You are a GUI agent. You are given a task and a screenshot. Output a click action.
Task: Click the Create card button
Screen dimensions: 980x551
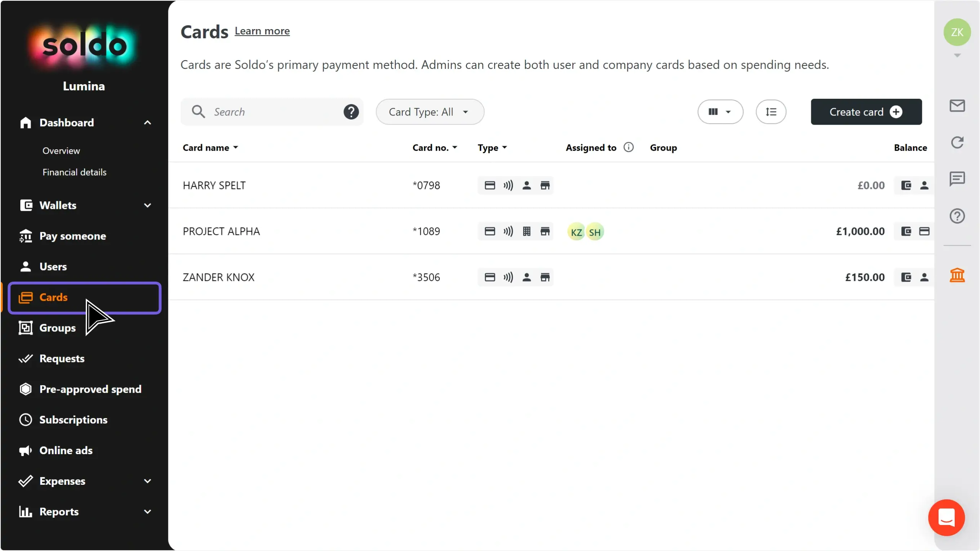click(866, 112)
